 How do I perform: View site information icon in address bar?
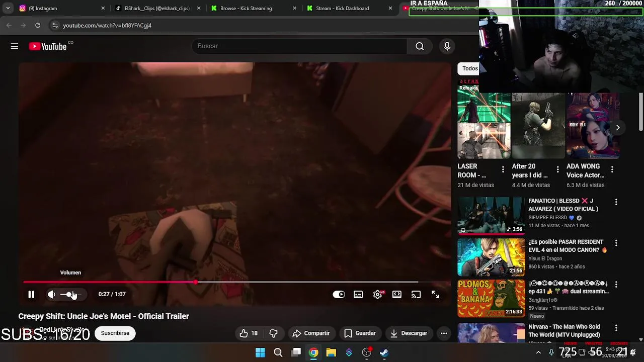click(55, 25)
